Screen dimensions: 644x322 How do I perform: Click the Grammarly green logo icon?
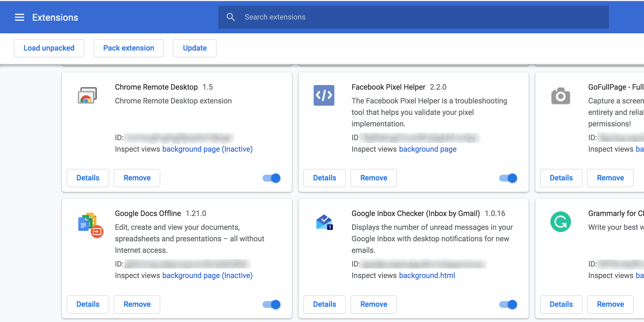561,221
